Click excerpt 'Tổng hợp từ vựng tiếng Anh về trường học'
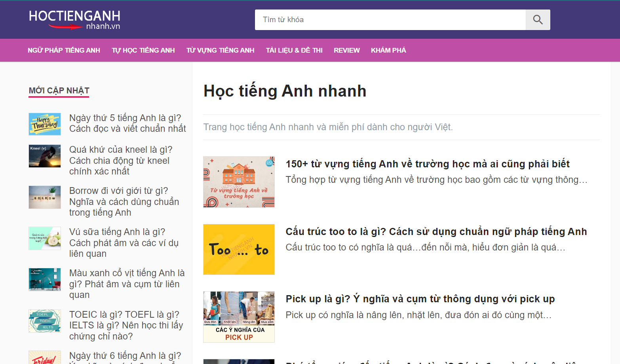Image resolution: width=620 pixels, height=364 pixels. click(x=436, y=180)
